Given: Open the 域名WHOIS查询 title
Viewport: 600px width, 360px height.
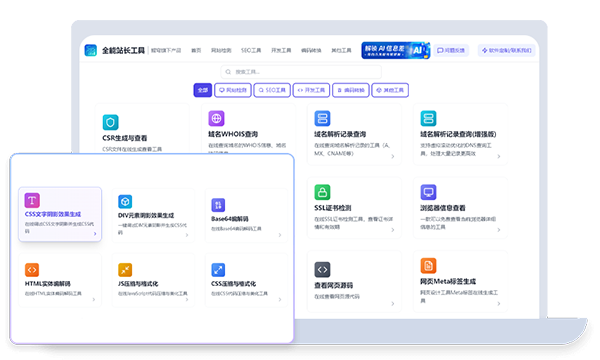Looking at the screenshot, I should (233, 134).
